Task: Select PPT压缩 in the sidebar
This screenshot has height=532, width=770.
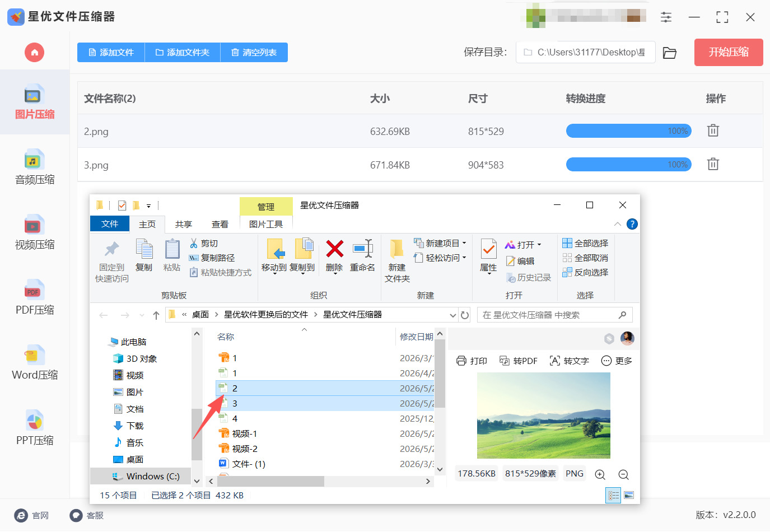Action: [34, 428]
